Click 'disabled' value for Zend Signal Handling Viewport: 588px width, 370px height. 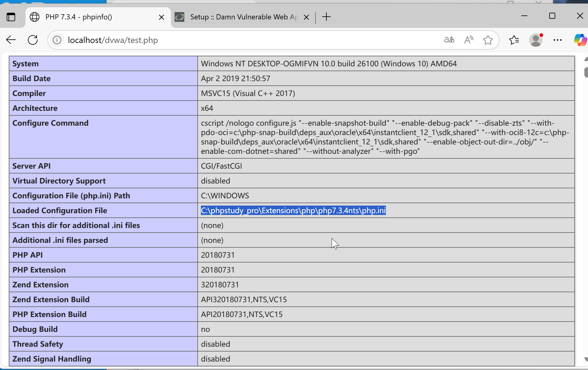click(x=215, y=359)
